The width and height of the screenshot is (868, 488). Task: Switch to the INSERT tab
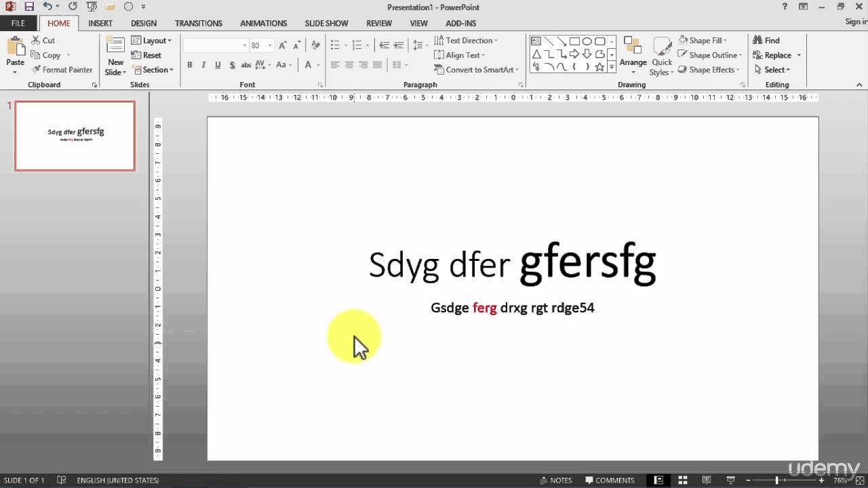click(x=100, y=23)
